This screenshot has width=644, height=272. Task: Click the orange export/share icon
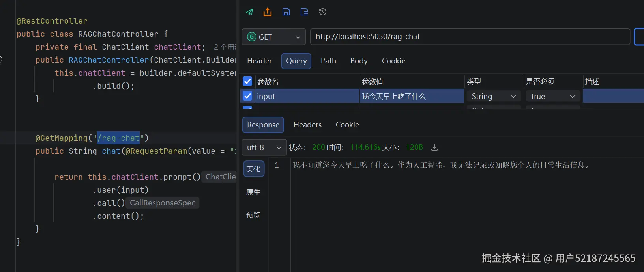pyautogui.click(x=268, y=12)
